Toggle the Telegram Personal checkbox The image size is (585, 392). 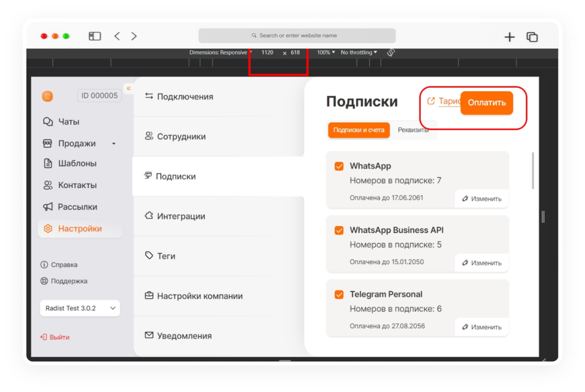pos(339,295)
